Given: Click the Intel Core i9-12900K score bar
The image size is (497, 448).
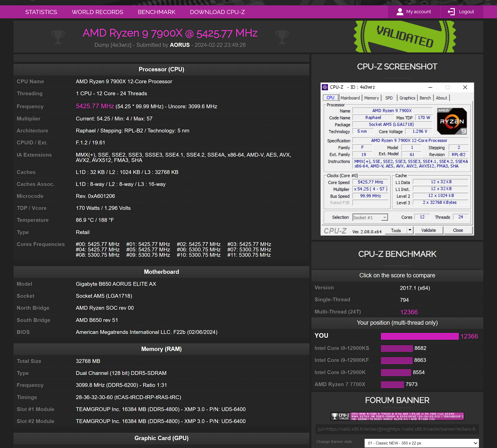Looking at the screenshot, I should (396, 372).
